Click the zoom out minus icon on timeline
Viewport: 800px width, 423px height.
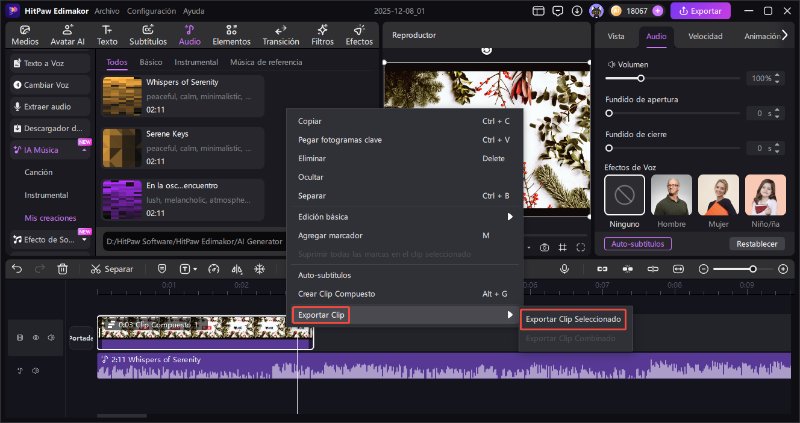pyautogui.click(x=703, y=269)
